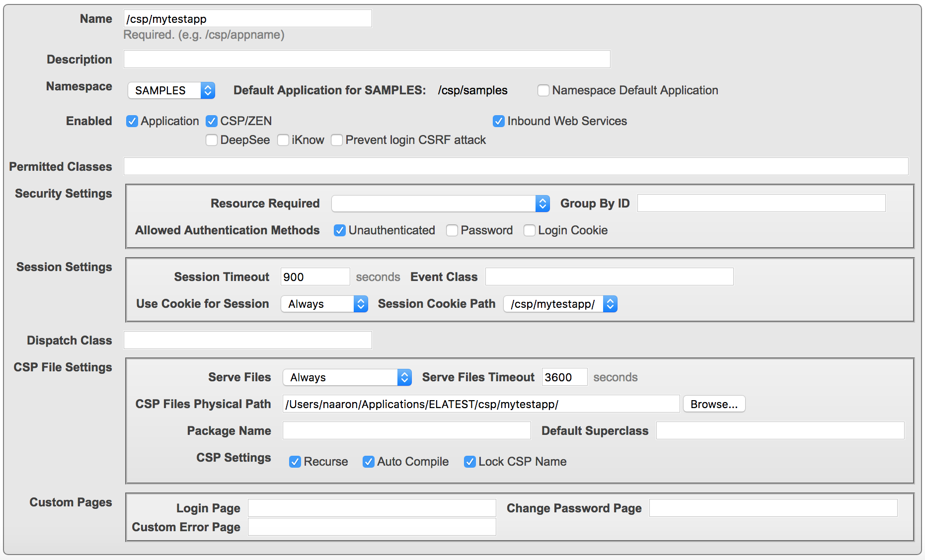Uncheck the Lock CSP Name option
This screenshot has width=925, height=560.
[470, 462]
